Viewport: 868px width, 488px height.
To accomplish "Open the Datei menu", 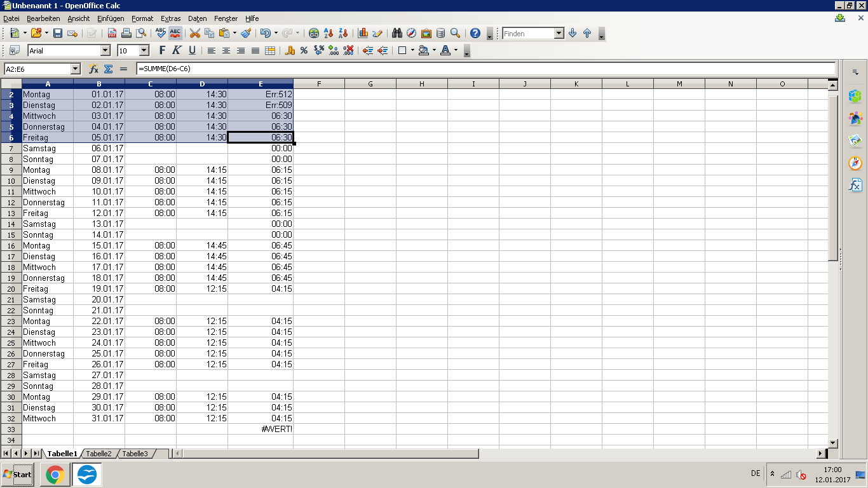I will point(11,18).
